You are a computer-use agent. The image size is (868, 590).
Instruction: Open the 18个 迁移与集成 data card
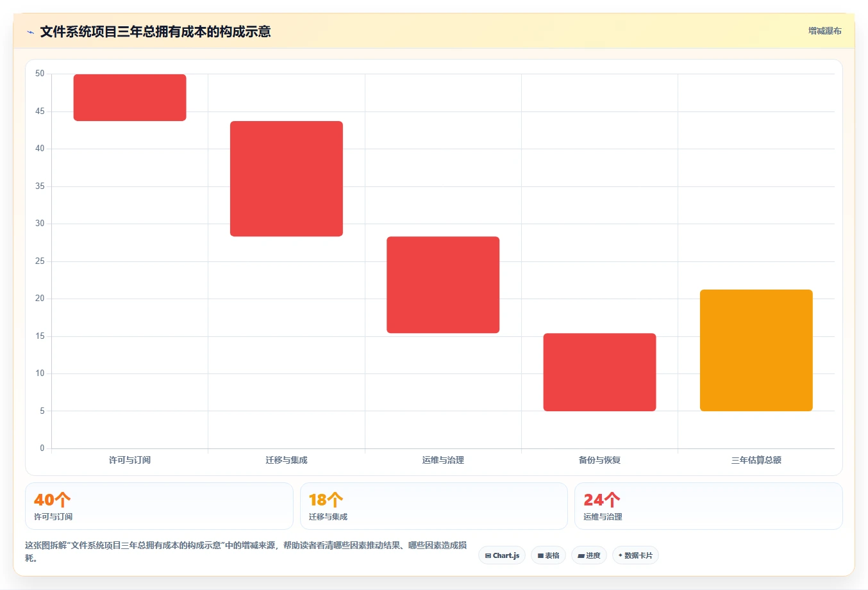pos(434,506)
